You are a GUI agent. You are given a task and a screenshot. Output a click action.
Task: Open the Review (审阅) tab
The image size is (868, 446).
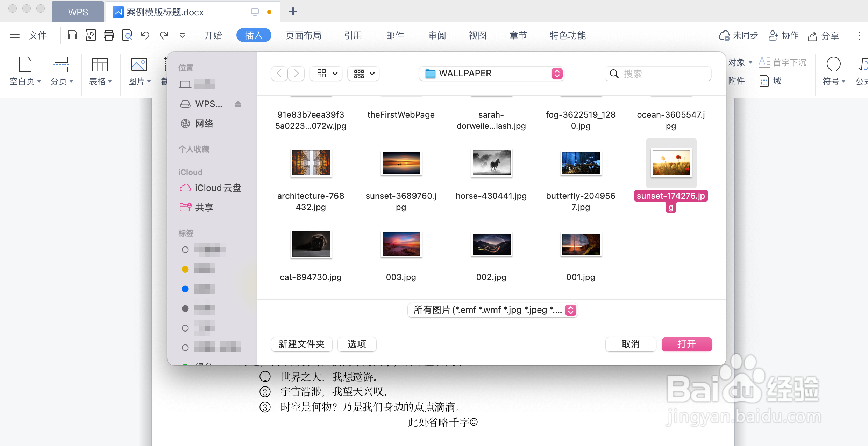tap(437, 35)
